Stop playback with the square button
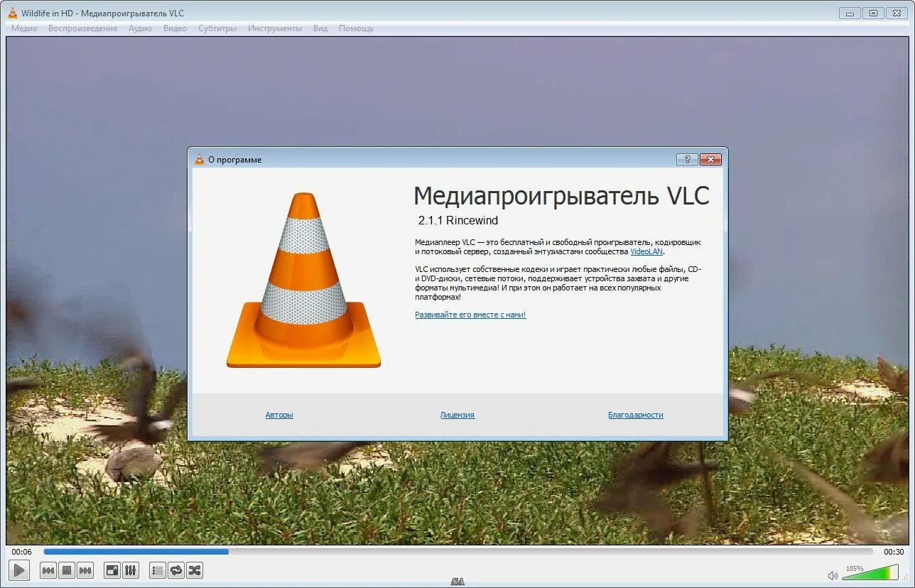 67,570
